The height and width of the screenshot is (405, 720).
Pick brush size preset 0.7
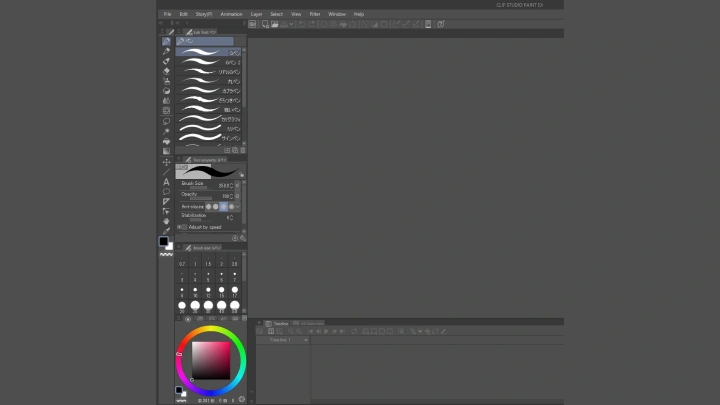182,262
